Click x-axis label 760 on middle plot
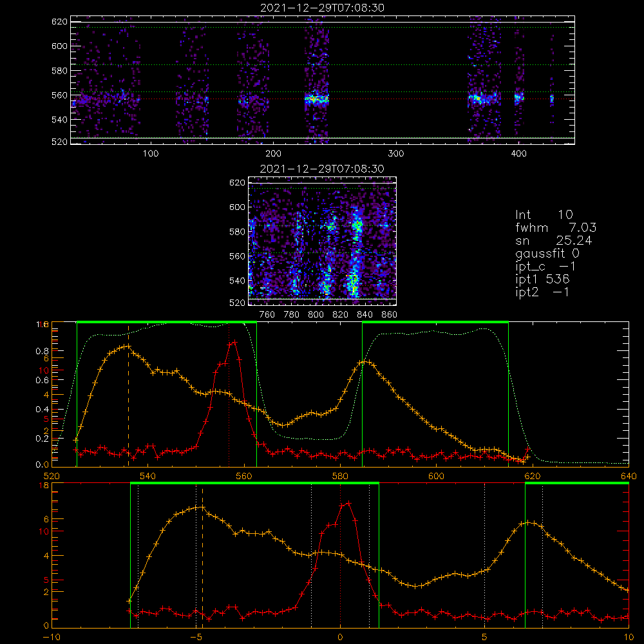This screenshot has width=644, height=644. click(267, 315)
